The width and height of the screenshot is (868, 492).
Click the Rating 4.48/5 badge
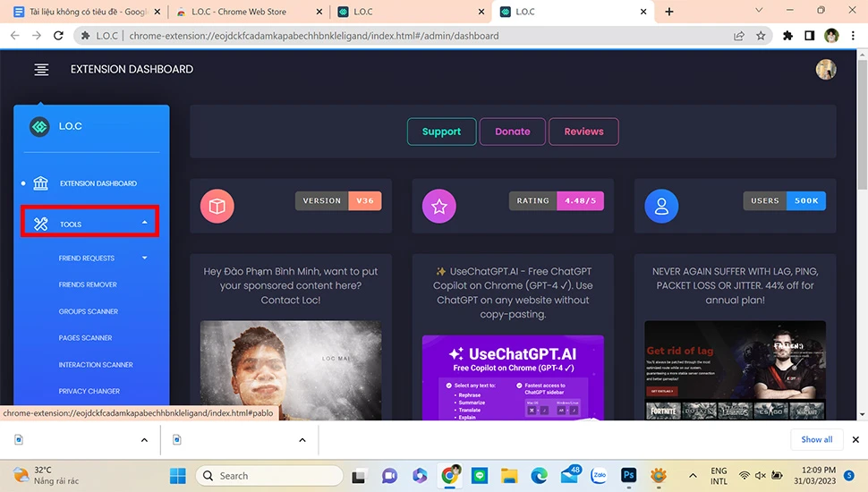557,200
